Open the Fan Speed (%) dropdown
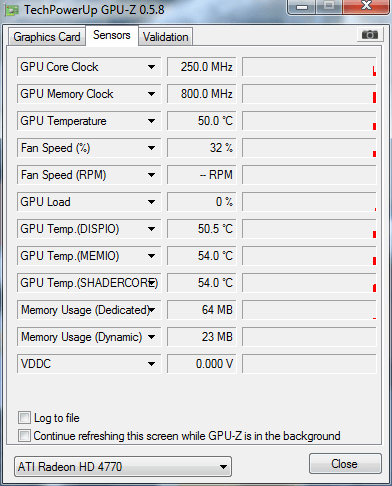392x486 pixels. 151,148
